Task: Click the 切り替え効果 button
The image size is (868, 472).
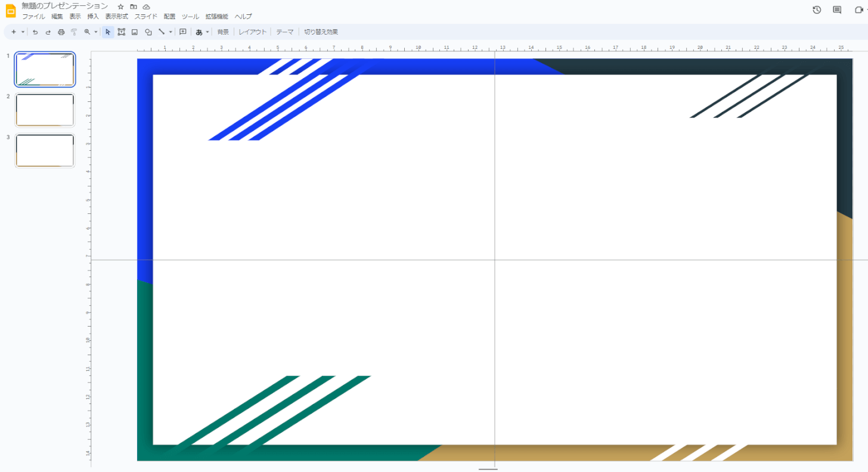Action: (321, 32)
